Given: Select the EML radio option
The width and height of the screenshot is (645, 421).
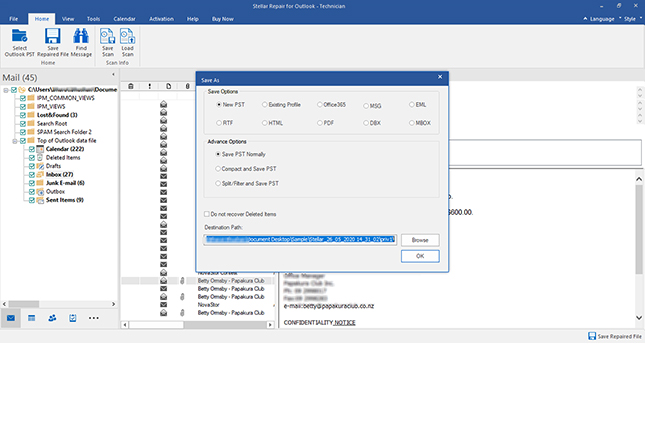Looking at the screenshot, I should (x=411, y=105).
